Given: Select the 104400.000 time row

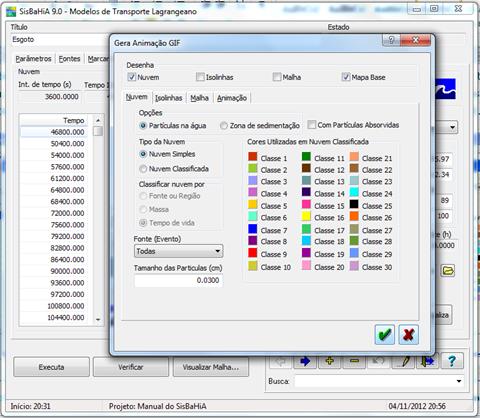Looking at the screenshot, I should coord(54,317).
